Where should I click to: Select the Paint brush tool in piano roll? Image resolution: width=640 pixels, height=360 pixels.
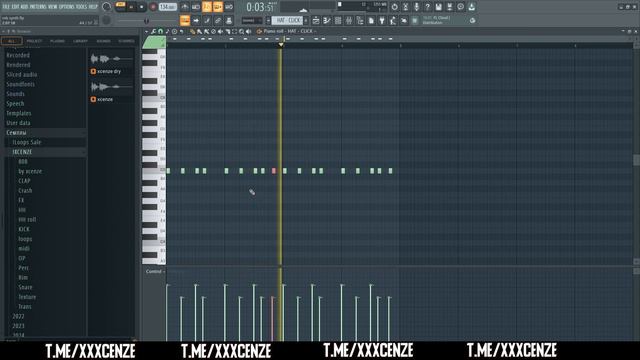point(200,31)
